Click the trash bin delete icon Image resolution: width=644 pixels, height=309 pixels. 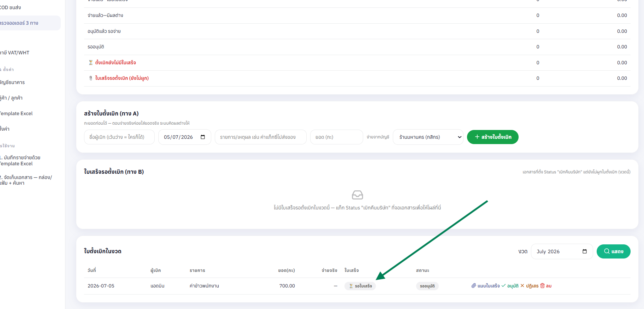(542, 286)
